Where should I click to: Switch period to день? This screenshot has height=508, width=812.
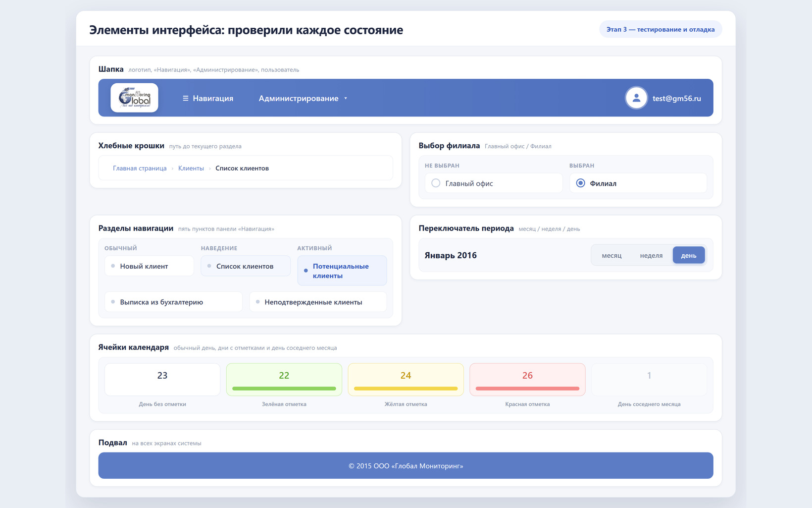tap(689, 255)
